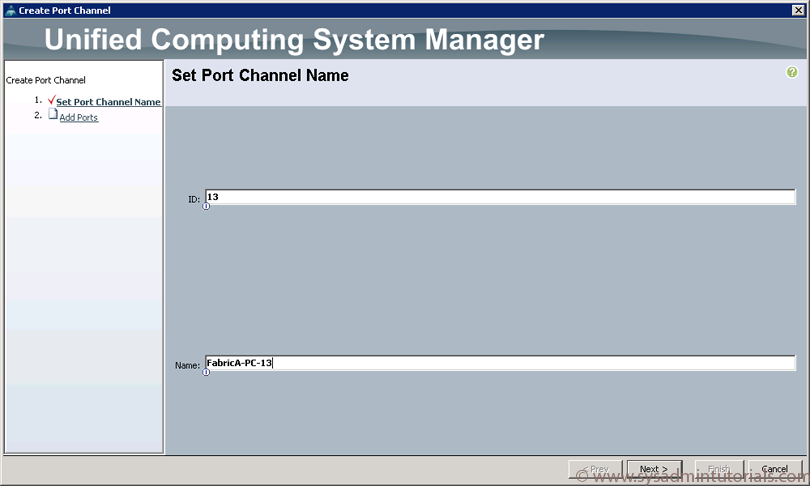810x486 pixels.
Task: Click the info icon below ID field
Action: 206,206
